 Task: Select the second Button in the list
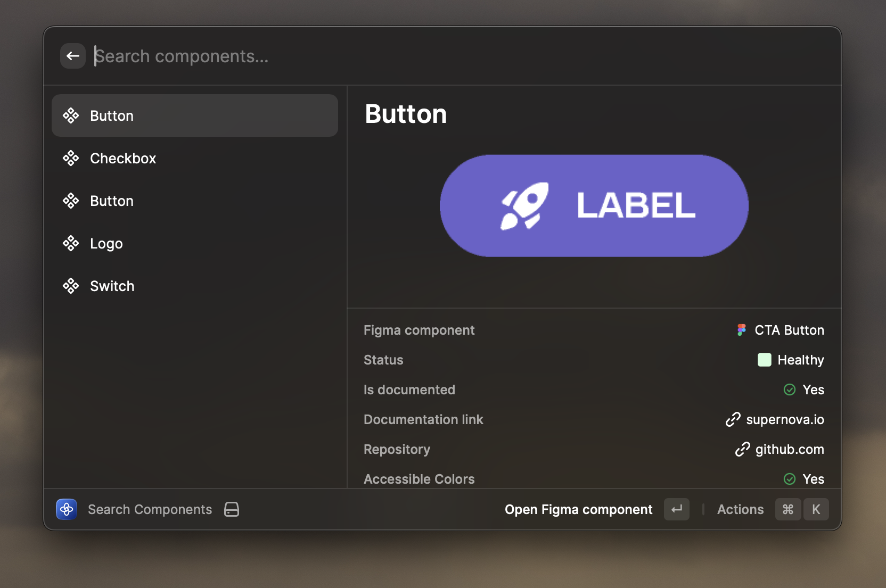[112, 201]
